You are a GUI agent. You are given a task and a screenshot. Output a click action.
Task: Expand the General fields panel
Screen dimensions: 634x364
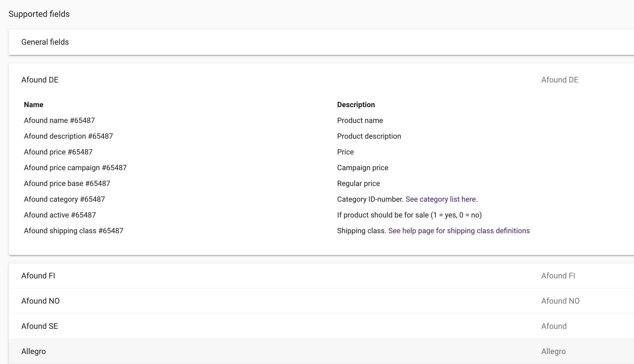click(x=321, y=42)
